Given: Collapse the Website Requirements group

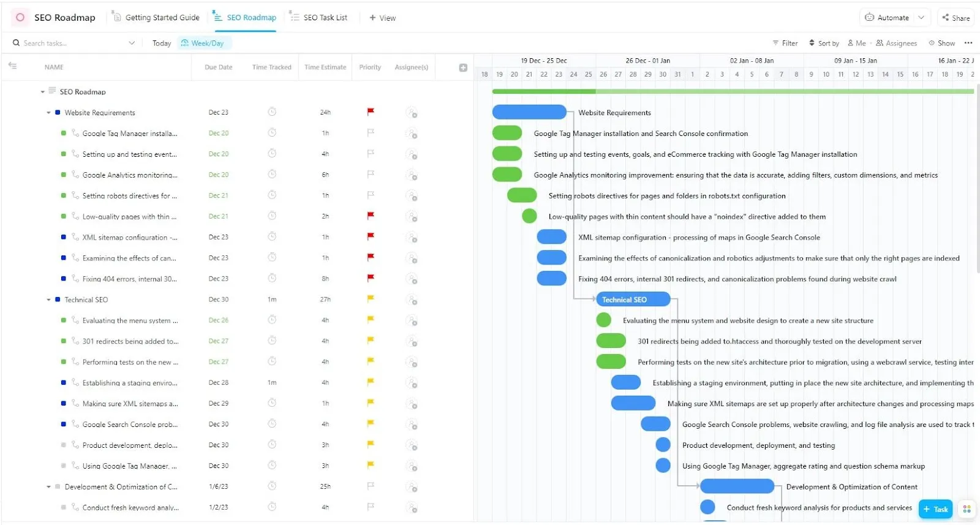Looking at the screenshot, I should click(x=48, y=113).
